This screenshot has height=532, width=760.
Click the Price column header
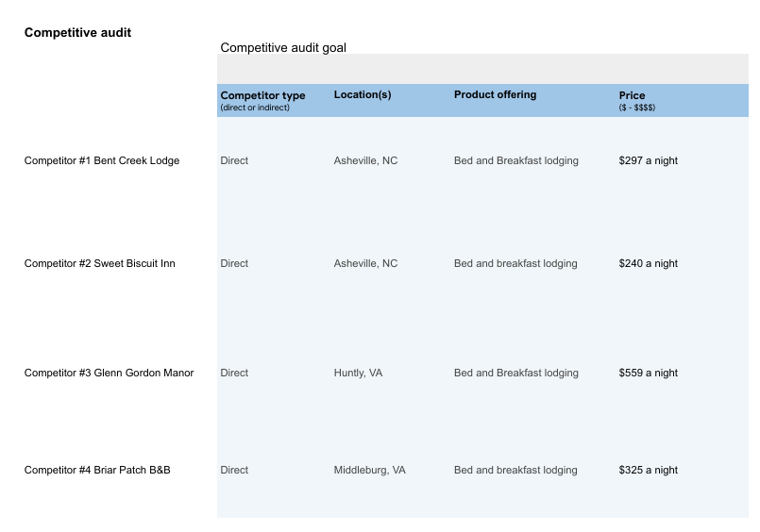[x=633, y=96]
